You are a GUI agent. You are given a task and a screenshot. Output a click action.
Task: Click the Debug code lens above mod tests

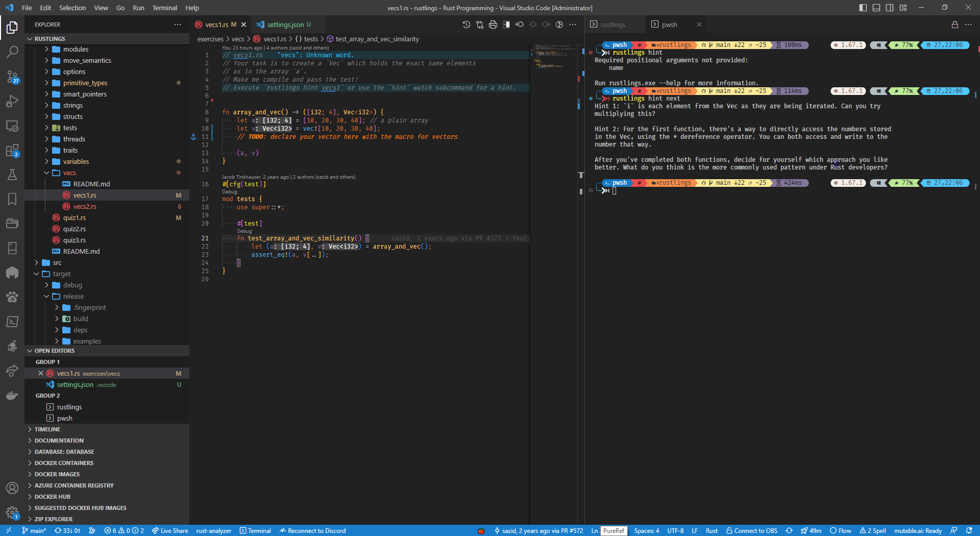pyautogui.click(x=230, y=192)
